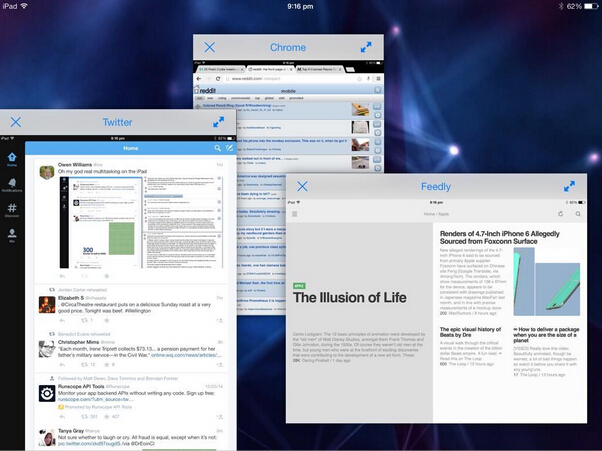Open 'Renders of 4.7-Inch iPhone 6' article

pos(499,237)
